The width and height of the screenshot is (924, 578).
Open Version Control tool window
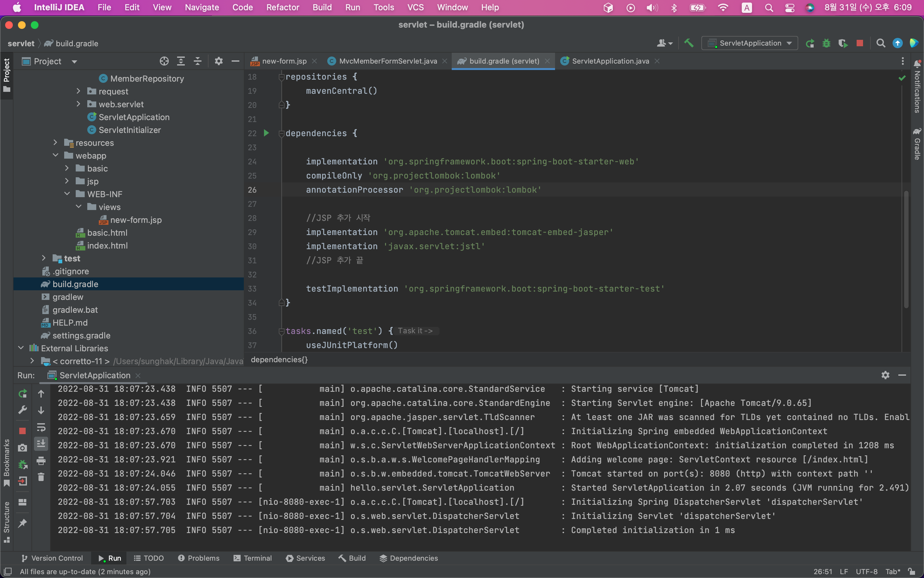tap(52, 558)
